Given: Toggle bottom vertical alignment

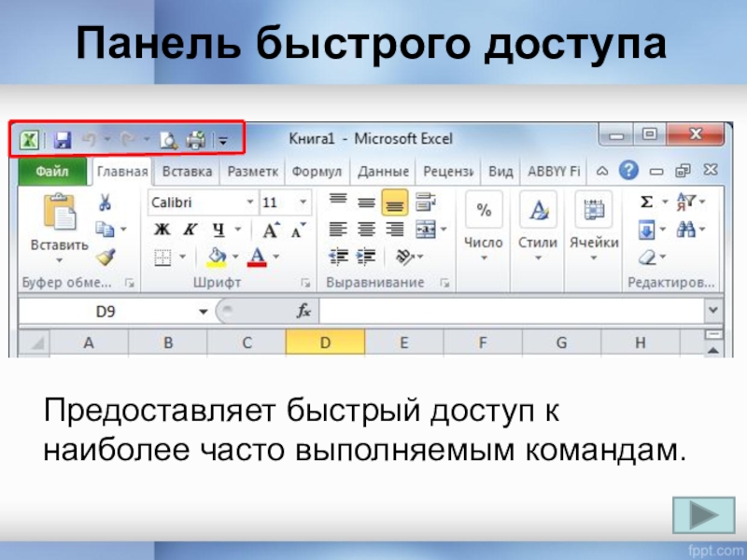Looking at the screenshot, I should 394,203.
